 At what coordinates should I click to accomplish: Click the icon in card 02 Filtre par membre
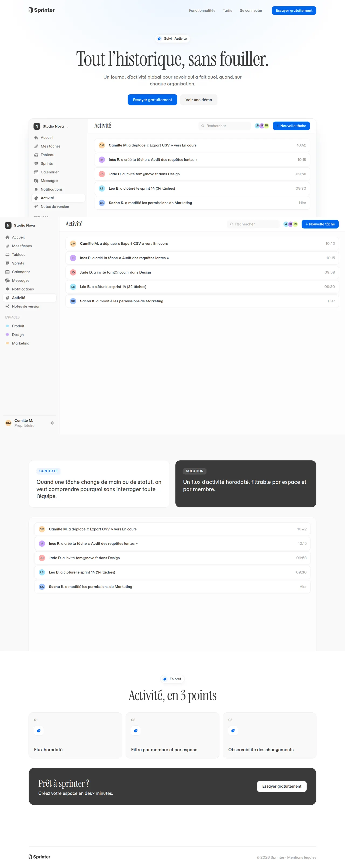tap(136, 730)
